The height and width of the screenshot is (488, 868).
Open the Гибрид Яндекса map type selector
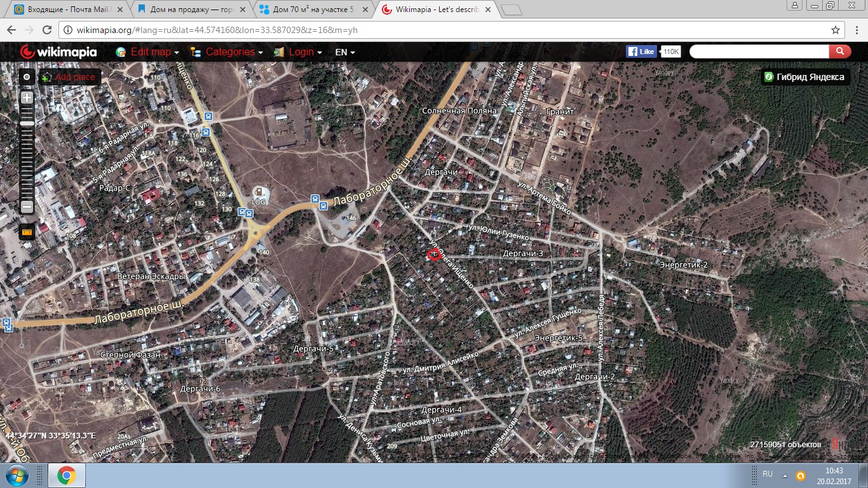tap(805, 77)
